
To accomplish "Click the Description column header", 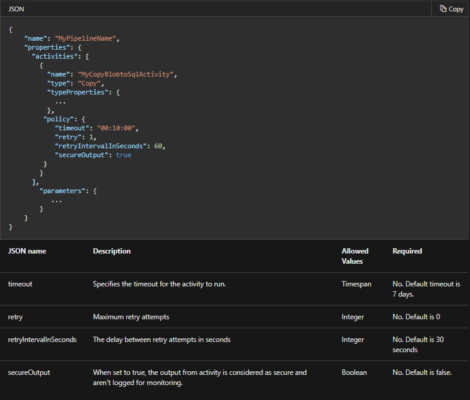I will pos(112,251).
